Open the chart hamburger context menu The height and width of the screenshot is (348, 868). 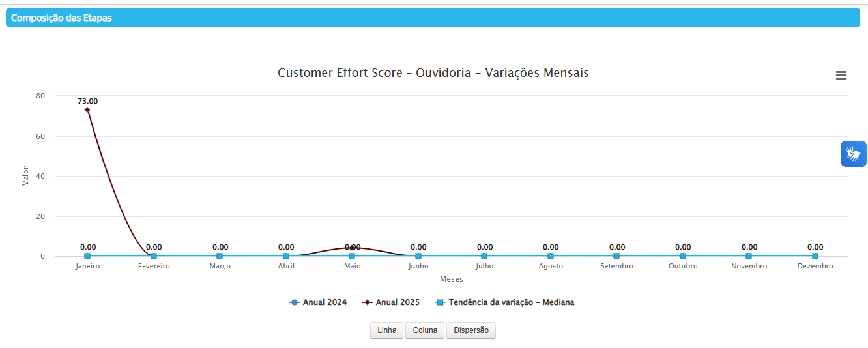(841, 76)
